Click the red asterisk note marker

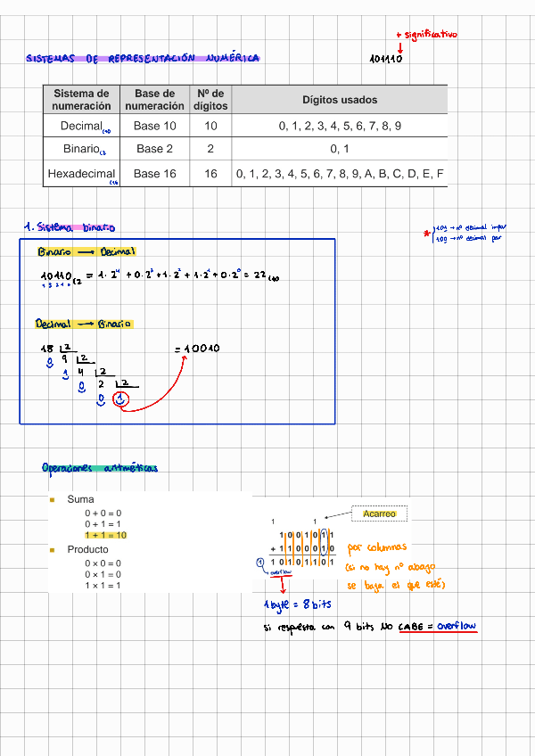tap(427, 234)
